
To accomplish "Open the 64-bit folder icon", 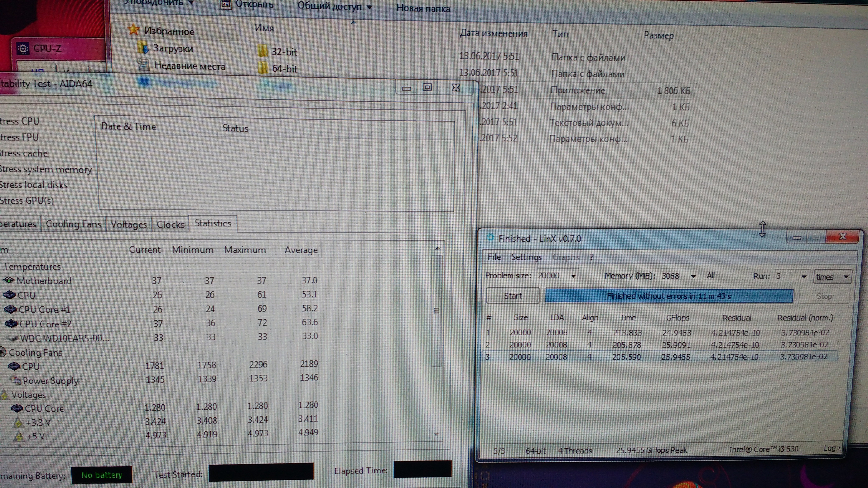I will [x=262, y=68].
